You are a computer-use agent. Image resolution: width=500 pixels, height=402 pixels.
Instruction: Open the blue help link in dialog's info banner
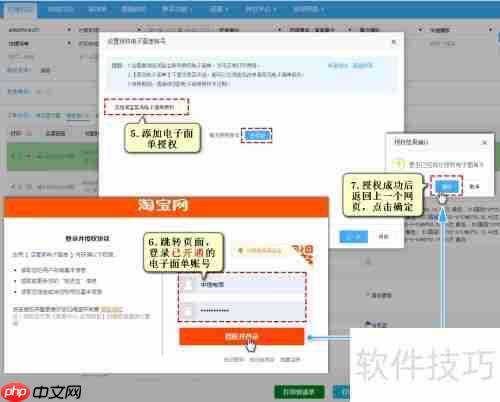point(362,65)
